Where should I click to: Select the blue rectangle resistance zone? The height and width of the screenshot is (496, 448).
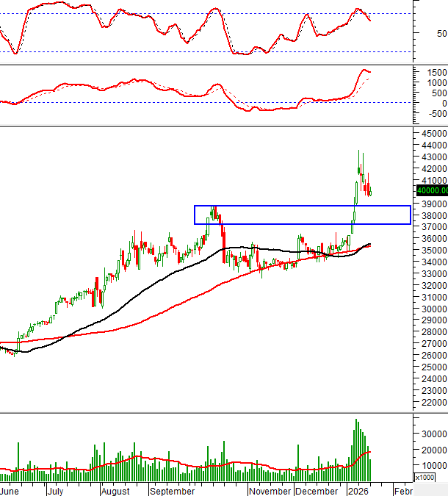click(302, 206)
